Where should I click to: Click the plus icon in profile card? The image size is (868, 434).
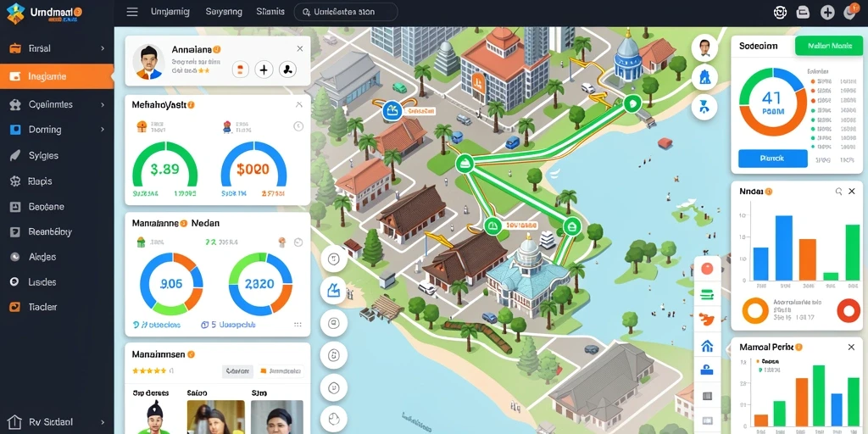click(x=264, y=70)
